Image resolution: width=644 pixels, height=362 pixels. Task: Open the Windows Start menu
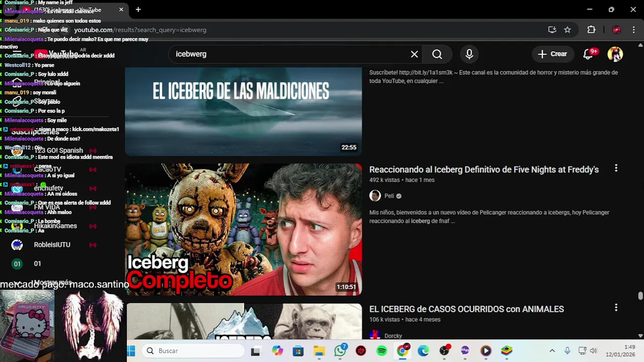coord(131,351)
